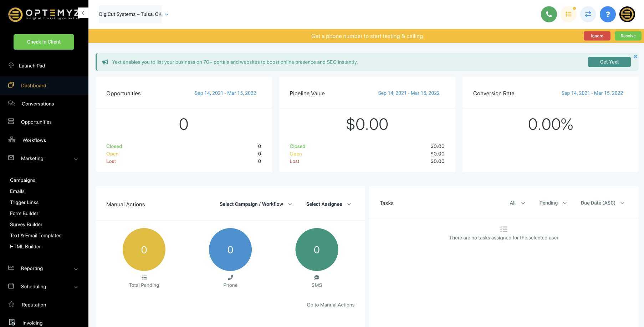Click the Launch Pad sidebar icon

(x=11, y=65)
